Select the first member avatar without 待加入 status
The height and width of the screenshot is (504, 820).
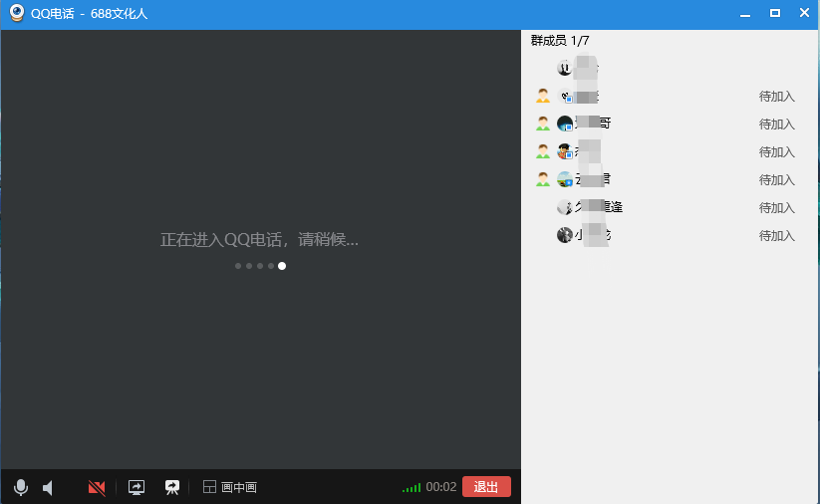coord(565,68)
